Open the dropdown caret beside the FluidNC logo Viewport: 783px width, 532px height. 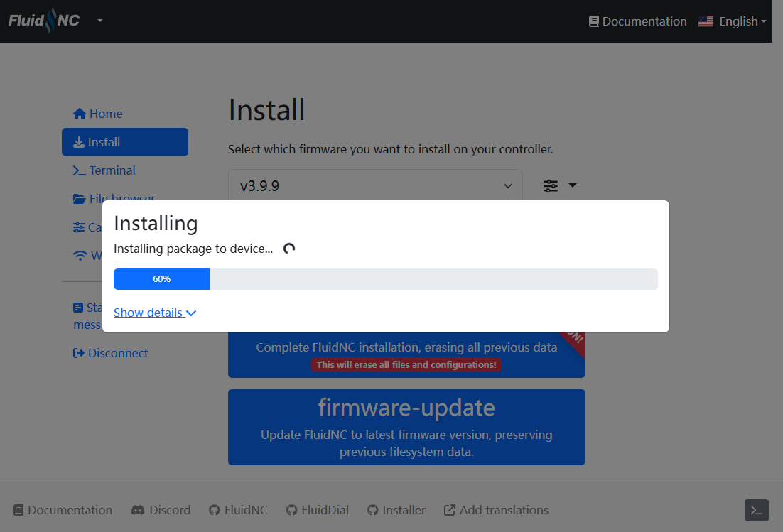click(x=100, y=21)
